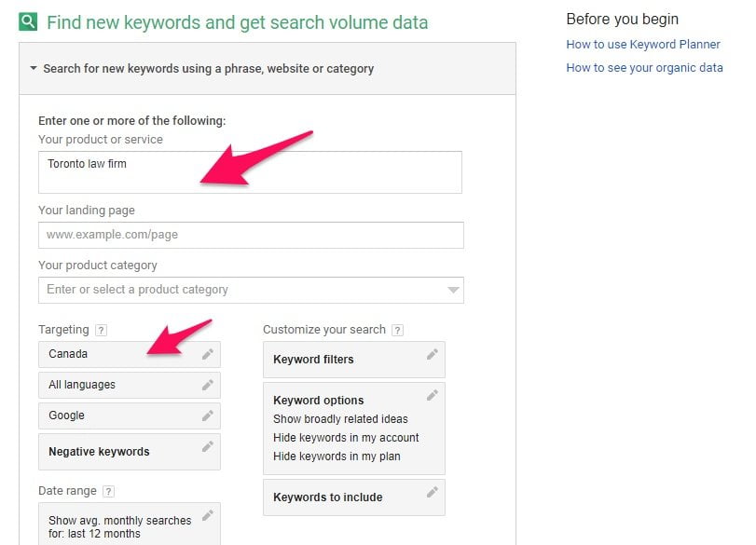Focus the product category combo box

[251, 290]
